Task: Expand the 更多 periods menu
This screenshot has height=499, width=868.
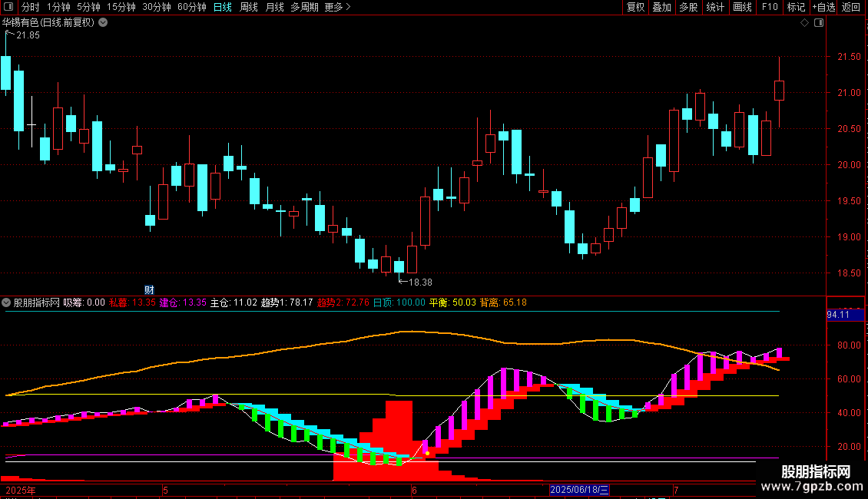Action: [337, 7]
